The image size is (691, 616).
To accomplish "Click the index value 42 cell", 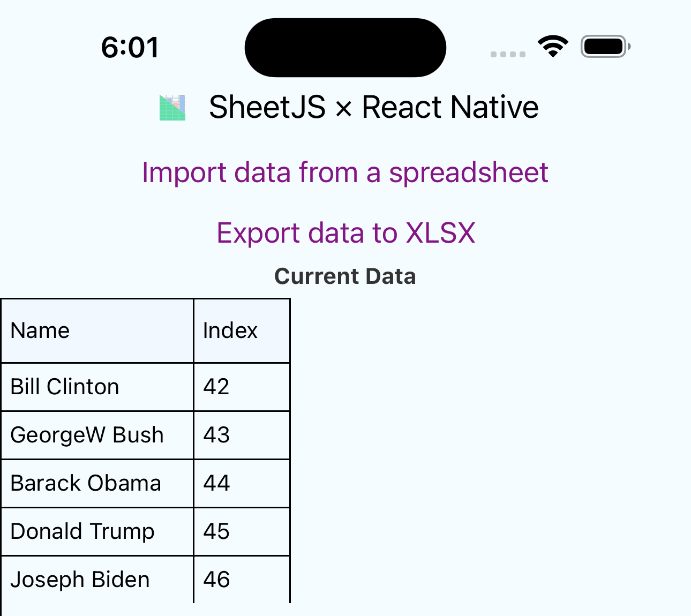I will point(241,387).
